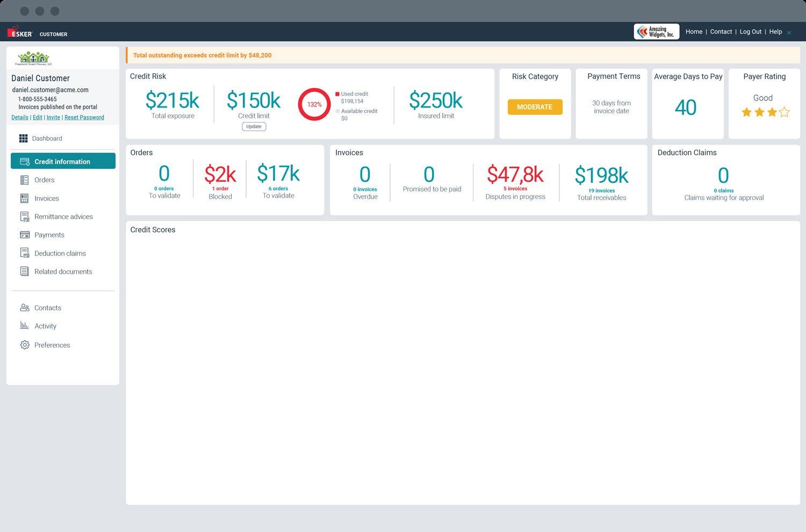Screen dimensions: 806x532
Task: Open Related documents in sidebar
Action: (63, 271)
